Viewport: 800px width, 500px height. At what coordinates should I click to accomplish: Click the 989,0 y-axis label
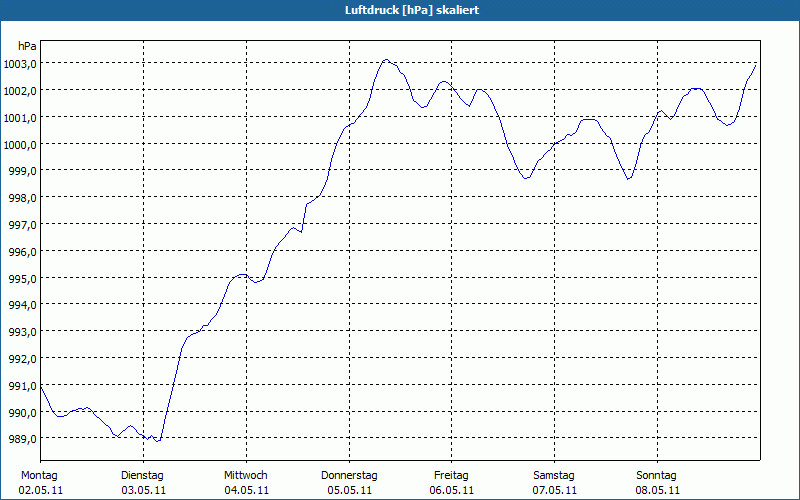tap(23, 439)
